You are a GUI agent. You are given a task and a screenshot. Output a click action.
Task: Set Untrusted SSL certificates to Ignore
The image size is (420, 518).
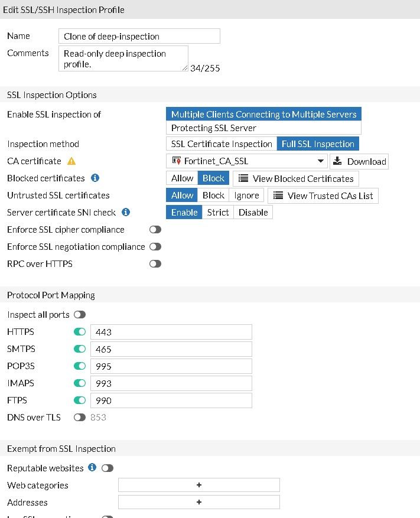point(246,196)
